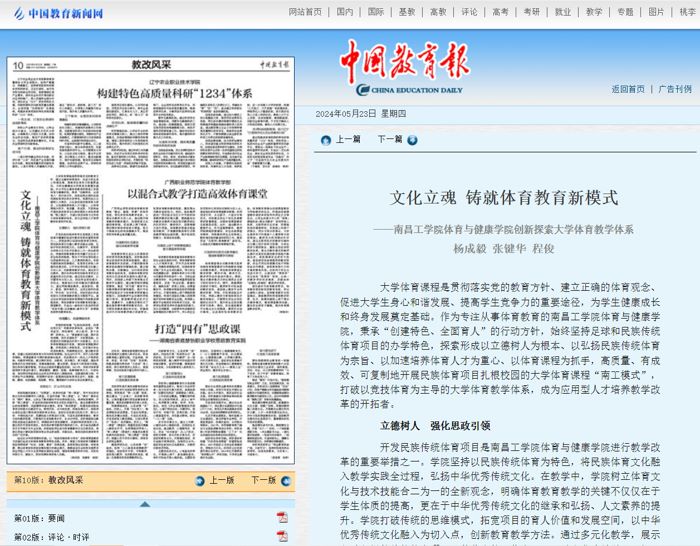
Task: Click the subtitle mentioning 南昌工学院体育与健康学院
Action: [x=504, y=229]
